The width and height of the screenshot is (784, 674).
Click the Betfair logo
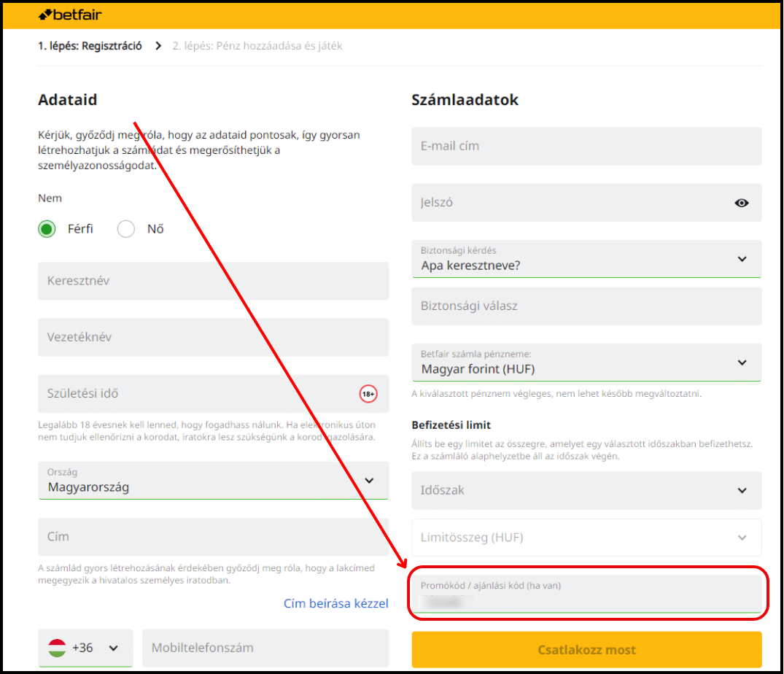[69, 15]
